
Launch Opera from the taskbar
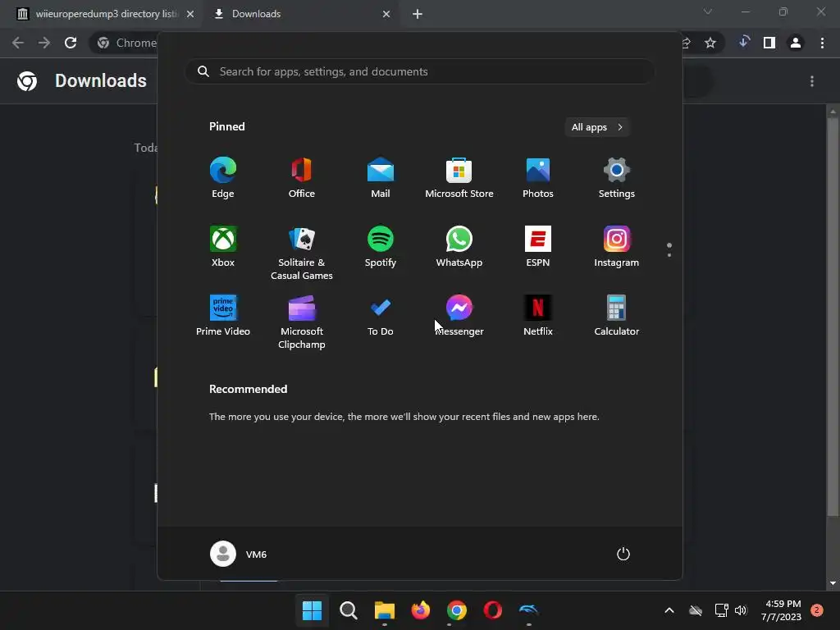(x=492, y=609)
